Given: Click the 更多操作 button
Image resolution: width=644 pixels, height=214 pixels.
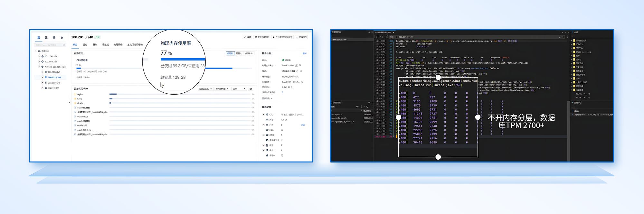Looking at the screenshot, I should [x=301, y=37].
